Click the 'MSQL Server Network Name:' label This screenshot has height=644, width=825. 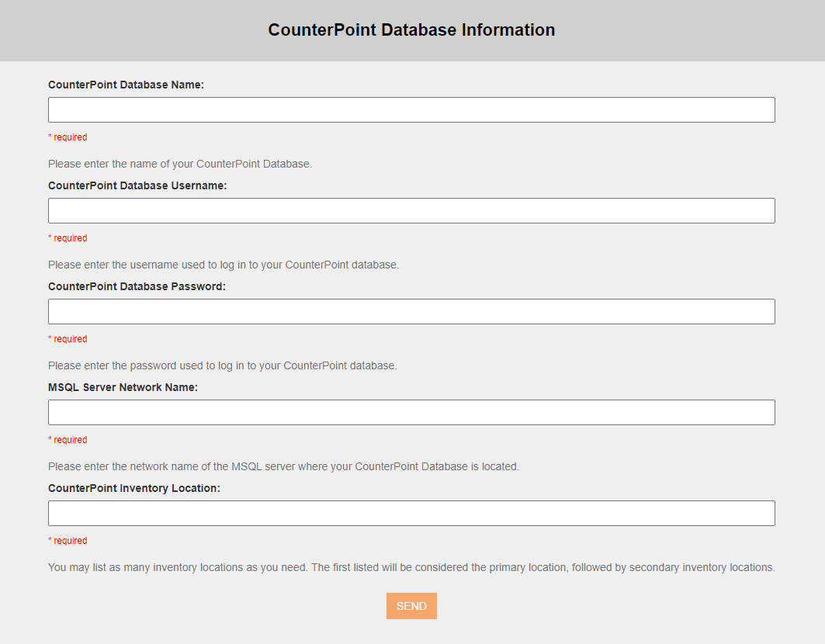point(123,387)
